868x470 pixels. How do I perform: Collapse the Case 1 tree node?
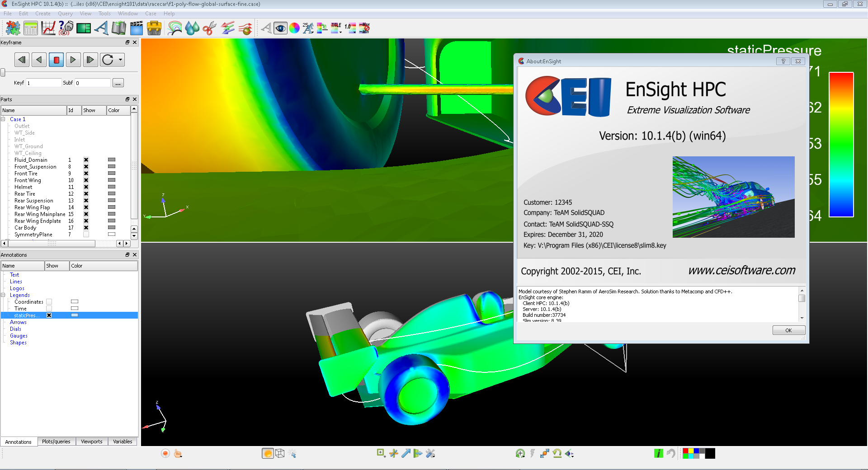pyautogui.click(x=3, y=119)
